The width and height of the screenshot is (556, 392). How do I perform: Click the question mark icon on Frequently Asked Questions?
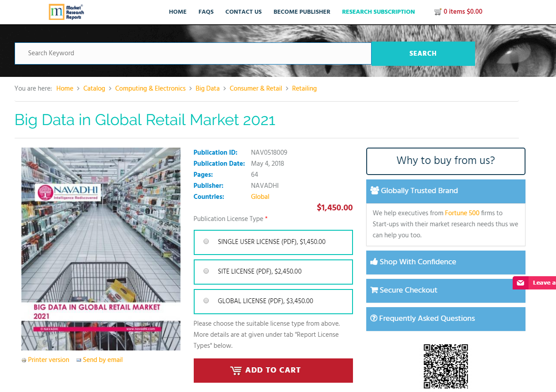pyautogui.click(x=374, y=318)
